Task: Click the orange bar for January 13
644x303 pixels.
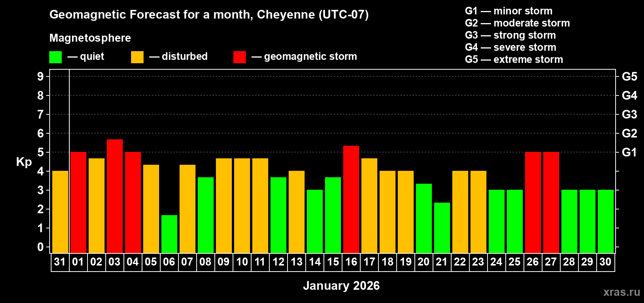Action: pos(297,212)
